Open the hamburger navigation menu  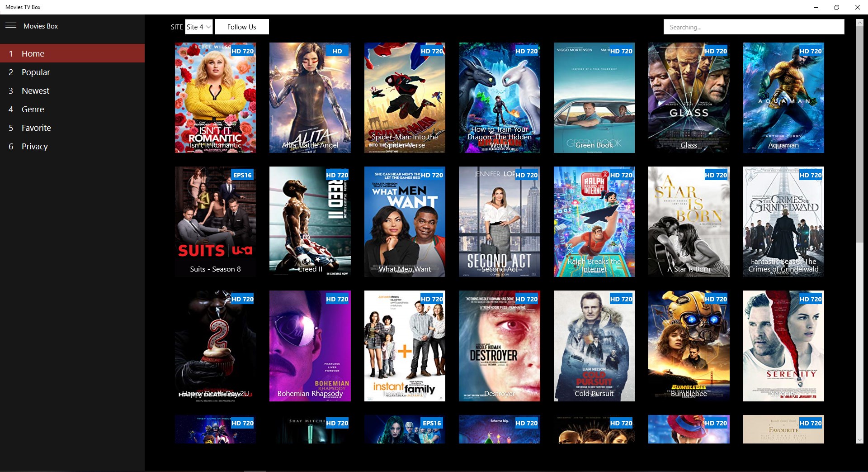pos(11,25)
